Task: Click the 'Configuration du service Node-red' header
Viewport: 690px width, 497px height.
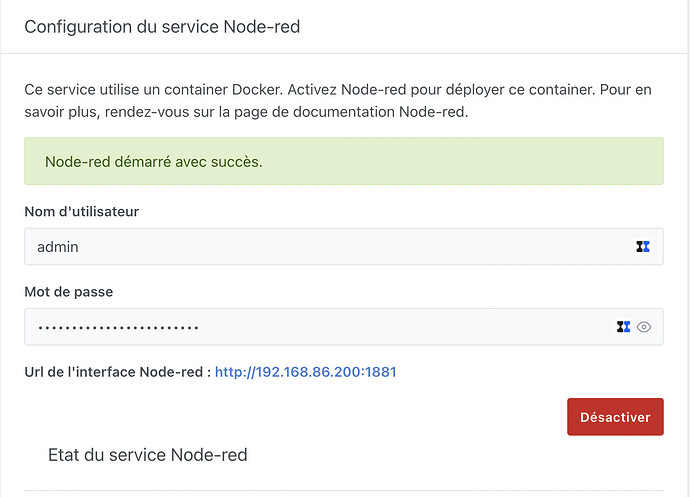Action: (162, 27)
